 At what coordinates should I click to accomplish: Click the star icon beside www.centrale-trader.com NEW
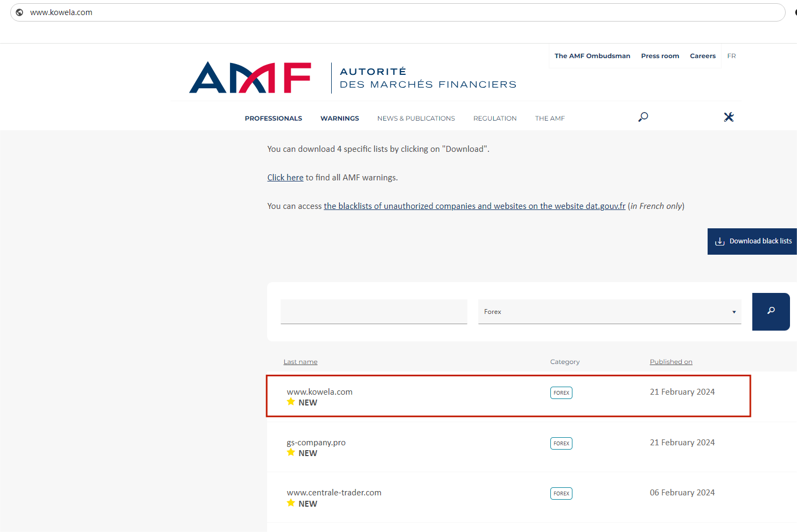[291, 503]
